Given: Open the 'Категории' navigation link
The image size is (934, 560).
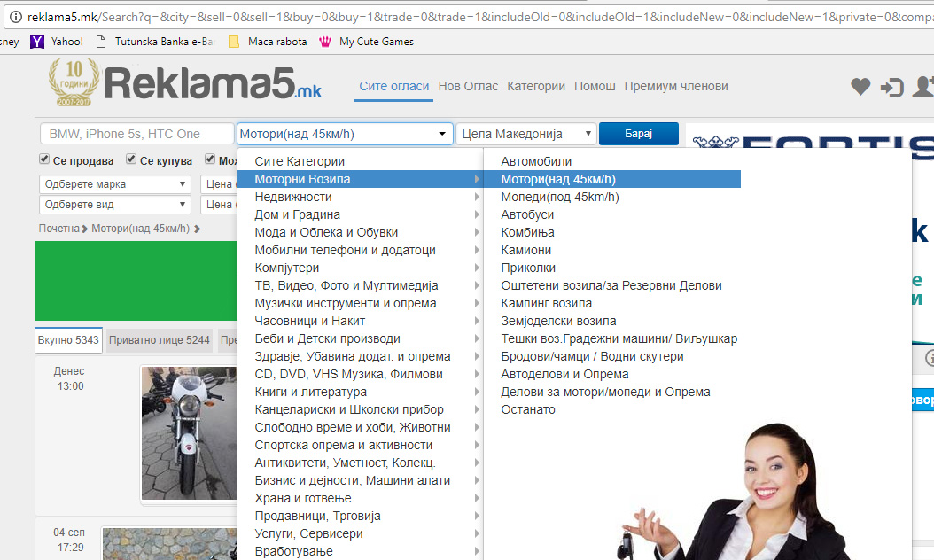Looking at the screenshot, I should [x=536, y=86].
